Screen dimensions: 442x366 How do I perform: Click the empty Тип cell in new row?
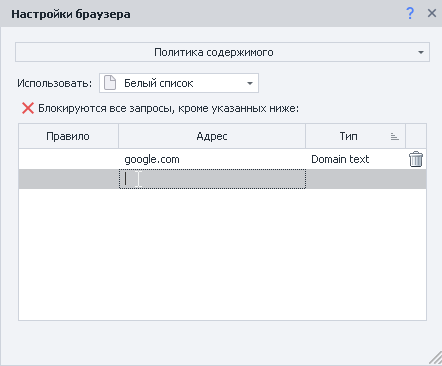355,179
